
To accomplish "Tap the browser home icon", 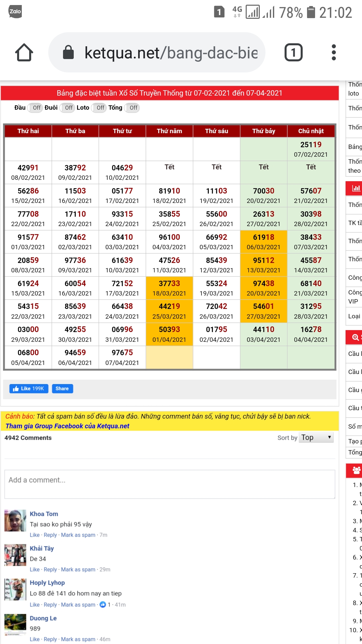I will tap(24, 52).
